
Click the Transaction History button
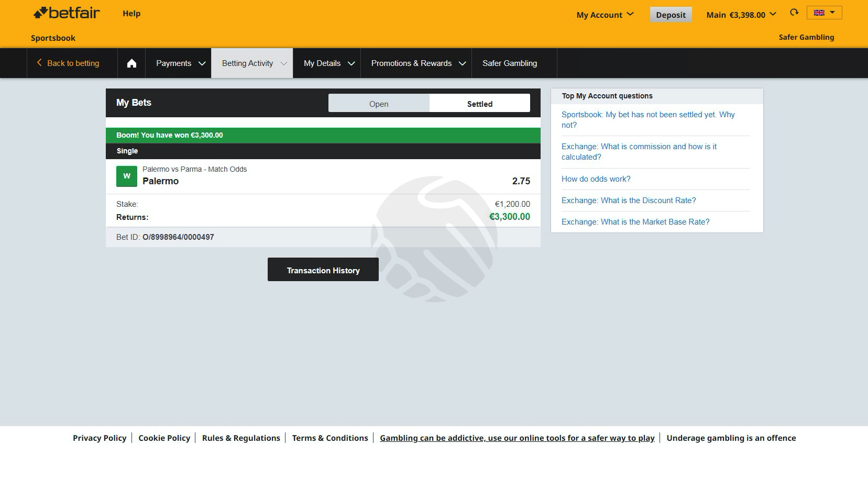323,270
